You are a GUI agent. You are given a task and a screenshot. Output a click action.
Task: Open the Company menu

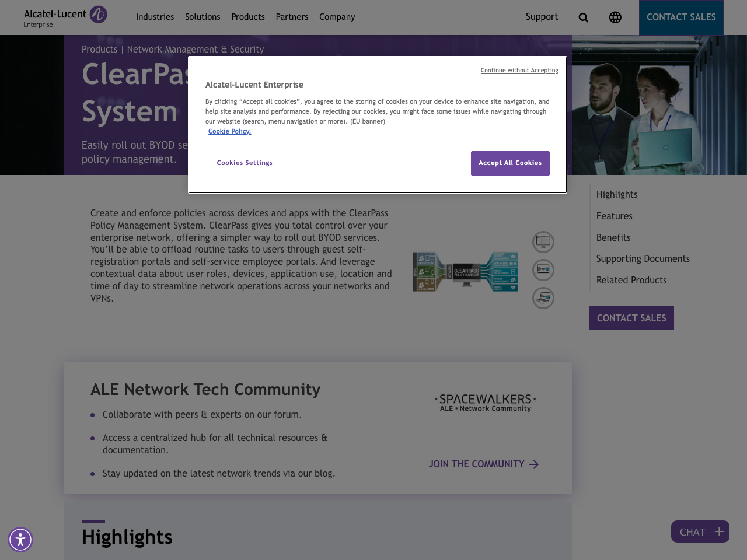[x=336, y=16]
